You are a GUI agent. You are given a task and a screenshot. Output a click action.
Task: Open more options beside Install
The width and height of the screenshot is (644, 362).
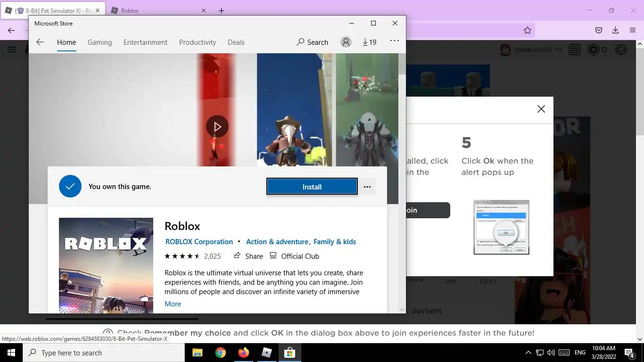click(x=367, y=187)
